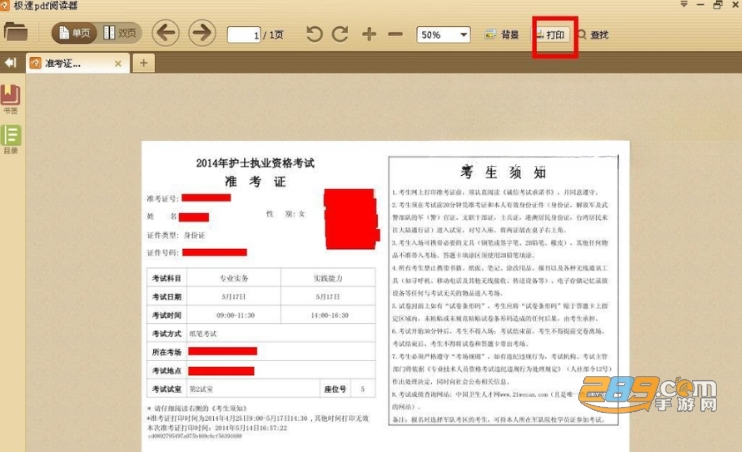Switch to double page (双页) view
The image size is (742, 452).
click(x=120, y=33)
